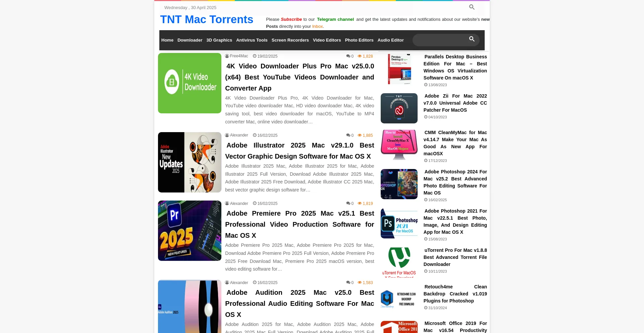Open the CleanMyMac sidebar thumbnail

pos(399,145)
